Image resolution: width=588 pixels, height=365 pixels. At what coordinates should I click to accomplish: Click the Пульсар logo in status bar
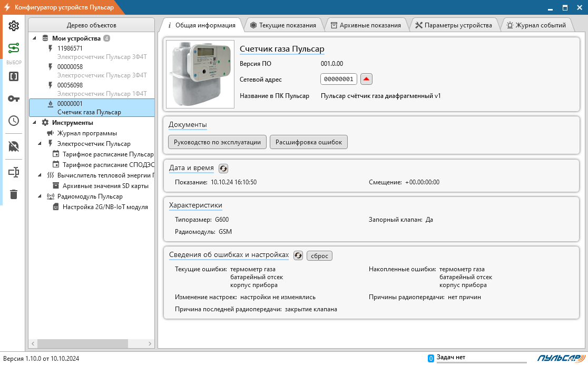tap(561, 358)
